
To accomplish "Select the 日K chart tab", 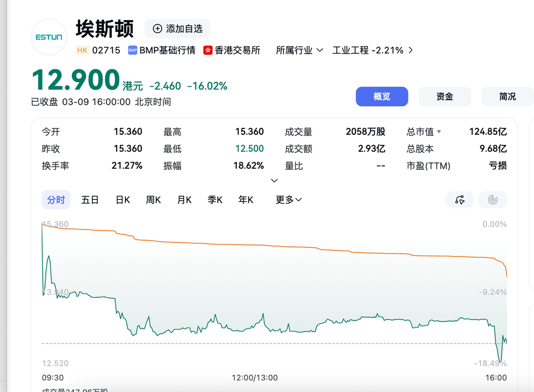I will click(x=123, y=200).
